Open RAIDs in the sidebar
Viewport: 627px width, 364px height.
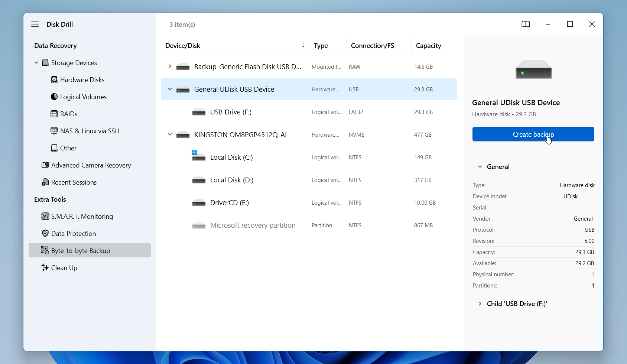click(54, 114)
